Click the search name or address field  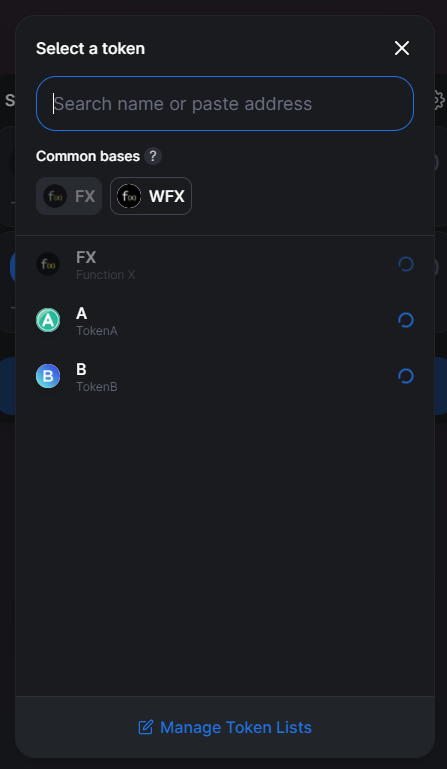(225, 103)
